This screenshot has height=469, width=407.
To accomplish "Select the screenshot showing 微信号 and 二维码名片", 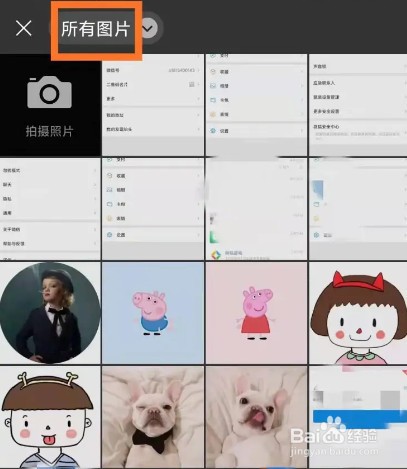I will tap(153, 105).
